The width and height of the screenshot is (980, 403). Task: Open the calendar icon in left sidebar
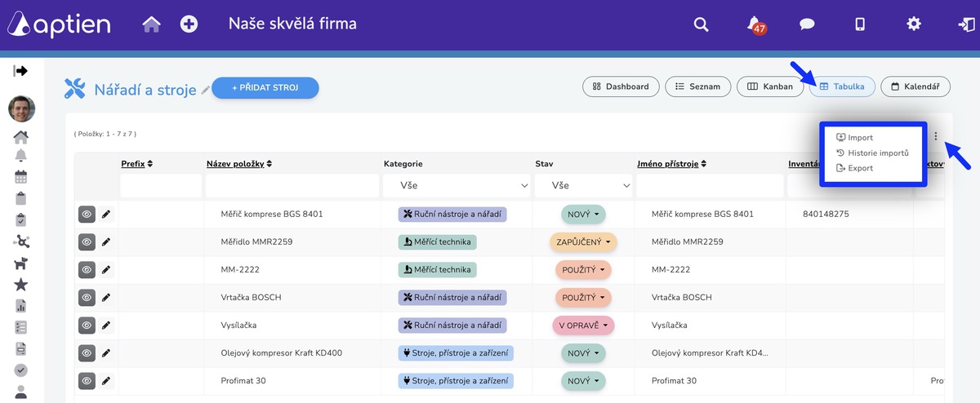pos(21,176)
